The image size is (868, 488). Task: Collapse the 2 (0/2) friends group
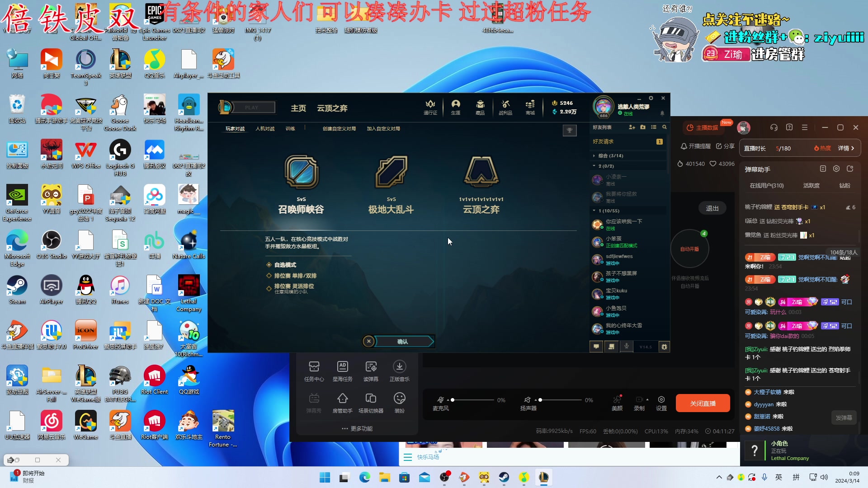tap(628, 166)
